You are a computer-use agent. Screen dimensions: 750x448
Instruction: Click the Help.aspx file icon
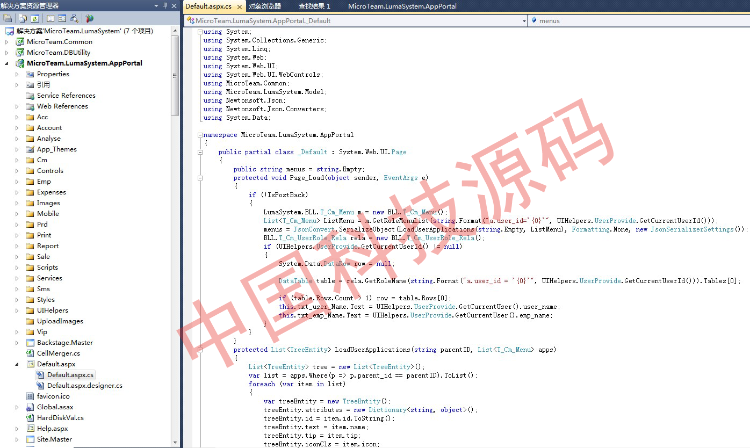click(30, 428)
